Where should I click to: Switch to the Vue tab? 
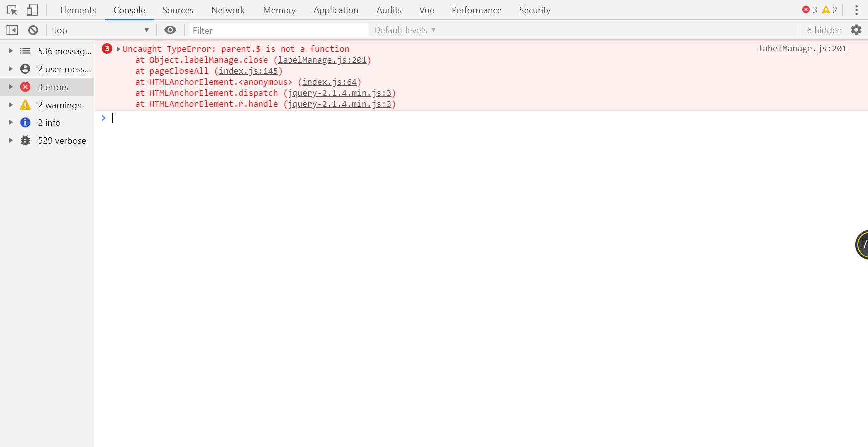[x=427, y=10]
